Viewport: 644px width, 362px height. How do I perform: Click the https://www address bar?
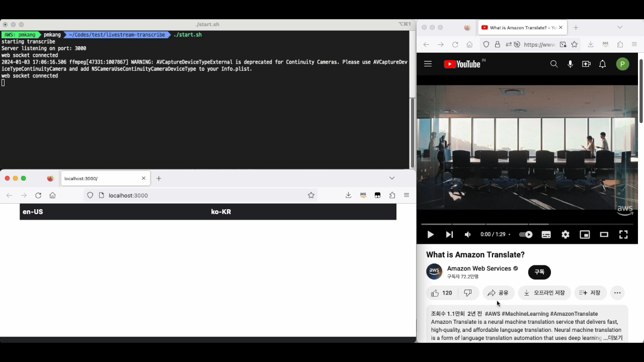coord(539,45)
